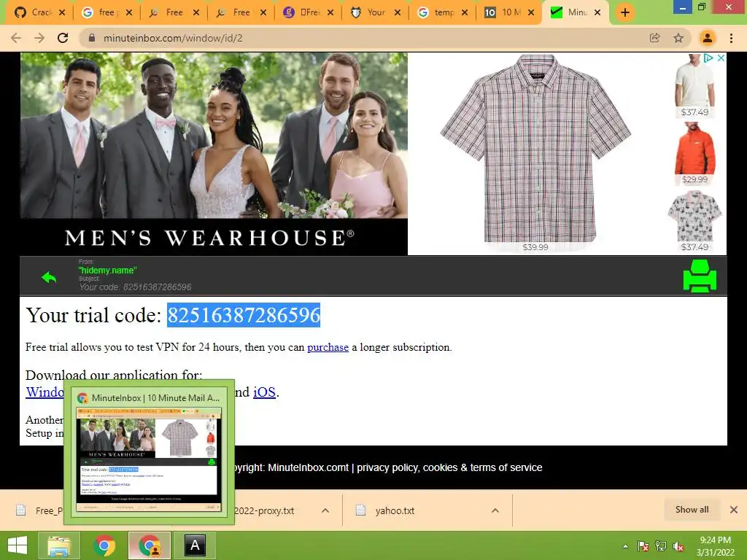Expand yahoo.txt download options arrow
This screenshot has width=747, height=560.
pyautogui.click(x=495, y=510)
